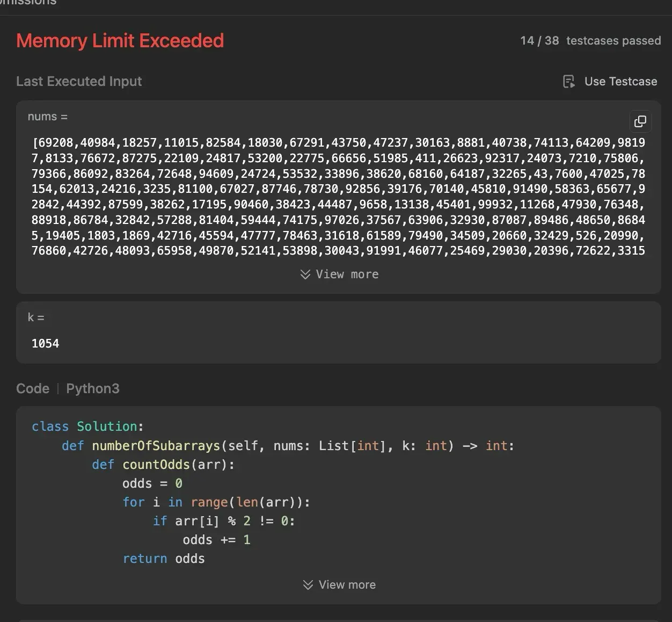Click the Memory Limit Exceeded heading
The width and height of the screenshot is (672, 622).
pos(120,40)
